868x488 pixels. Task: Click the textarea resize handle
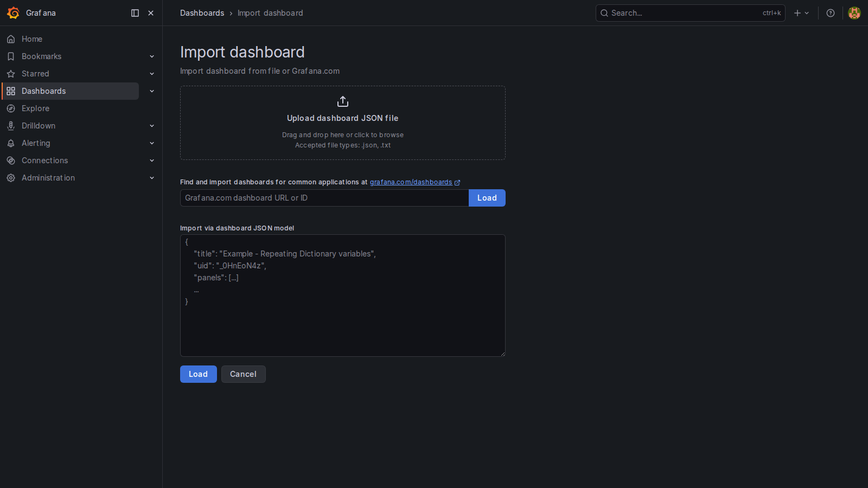[x=502, y=354]
